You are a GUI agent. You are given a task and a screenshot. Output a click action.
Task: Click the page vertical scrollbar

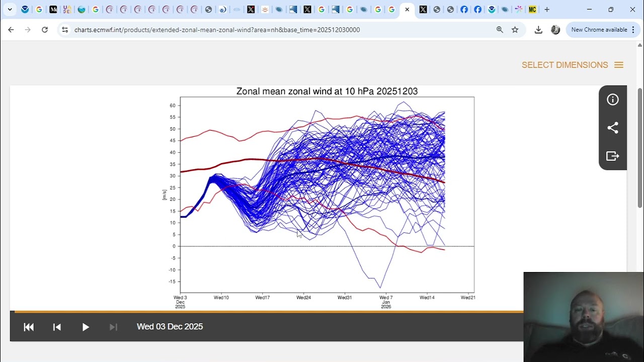640,147
